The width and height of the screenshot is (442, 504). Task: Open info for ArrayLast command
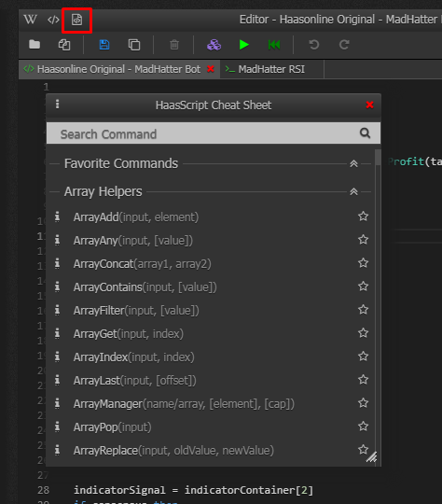point(57,380)
